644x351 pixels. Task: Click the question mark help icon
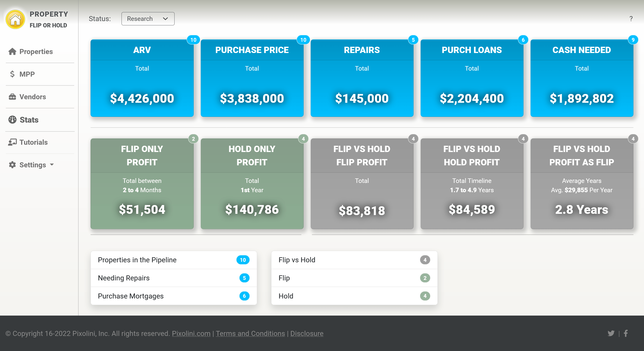tap(631, 19)
